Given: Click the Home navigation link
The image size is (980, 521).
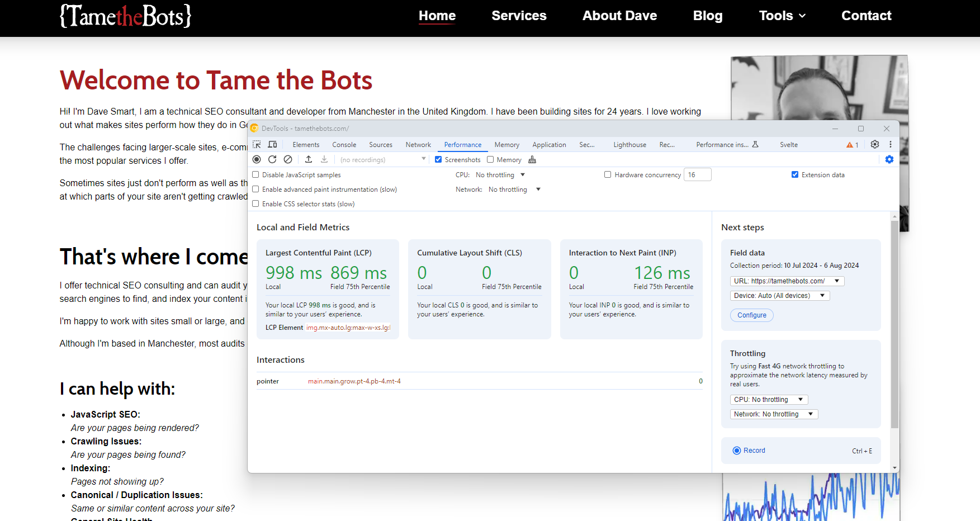Looking at the screenshot, I should 437,16.
